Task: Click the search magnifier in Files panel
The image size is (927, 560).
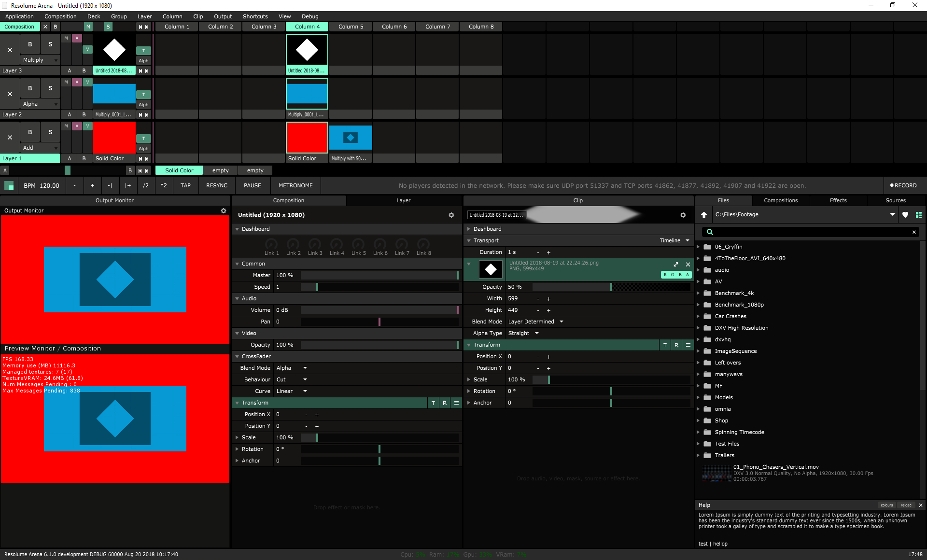Action: [710, 232]
